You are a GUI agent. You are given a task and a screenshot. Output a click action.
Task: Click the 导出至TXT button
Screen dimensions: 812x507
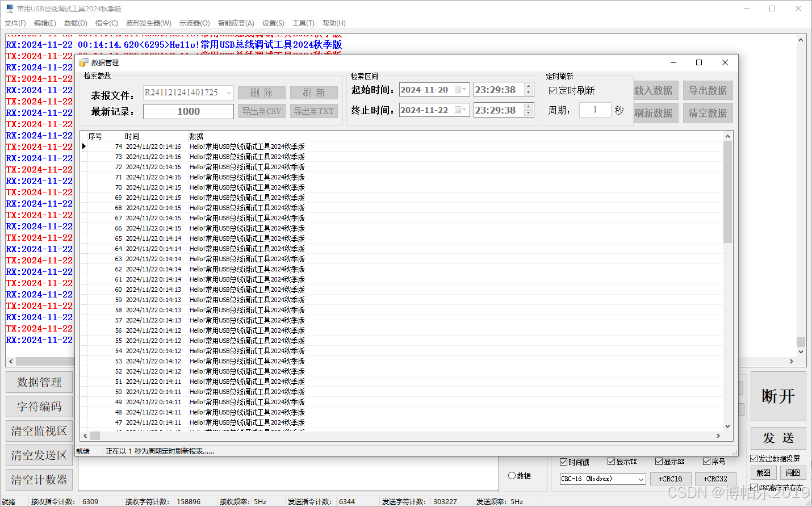point(314,111)
